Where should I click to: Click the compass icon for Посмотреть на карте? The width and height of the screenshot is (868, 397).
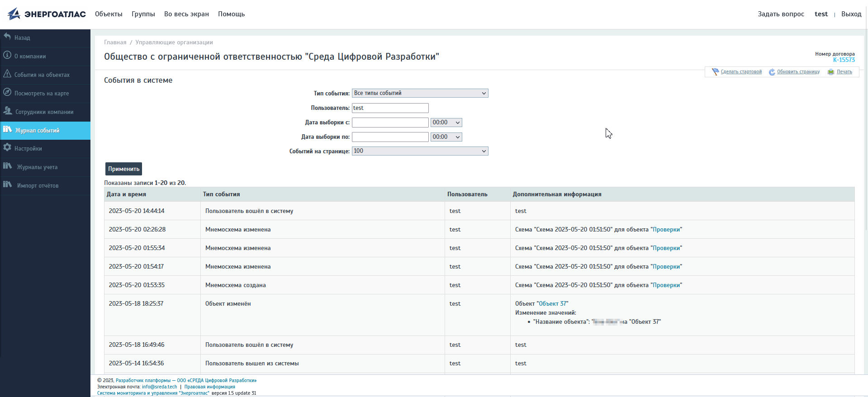[x=7, y=92]
